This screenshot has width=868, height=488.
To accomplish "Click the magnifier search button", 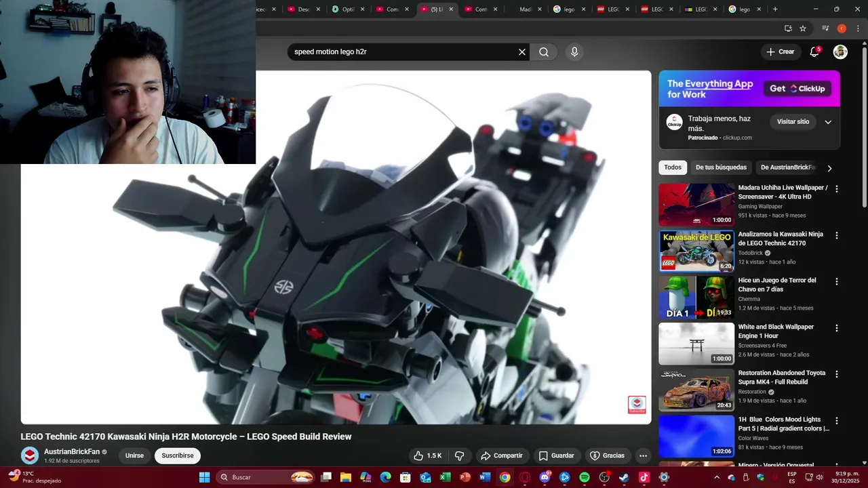I will pyautogui.click(x=544, y=52).
